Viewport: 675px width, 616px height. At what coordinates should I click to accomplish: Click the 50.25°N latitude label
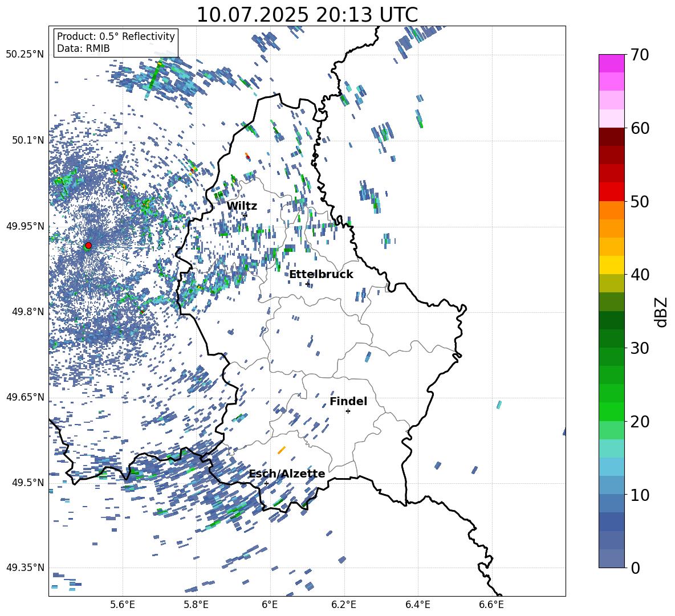click(x=25, y=55)
